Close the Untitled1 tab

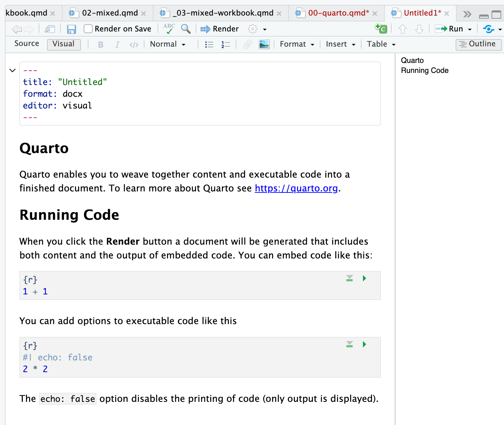click(447, 13)
